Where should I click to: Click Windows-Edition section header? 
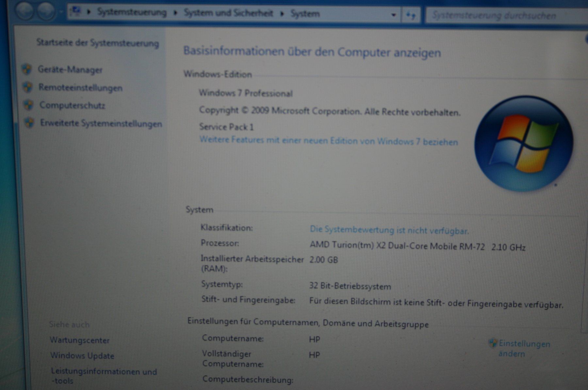tap(218, 74)
